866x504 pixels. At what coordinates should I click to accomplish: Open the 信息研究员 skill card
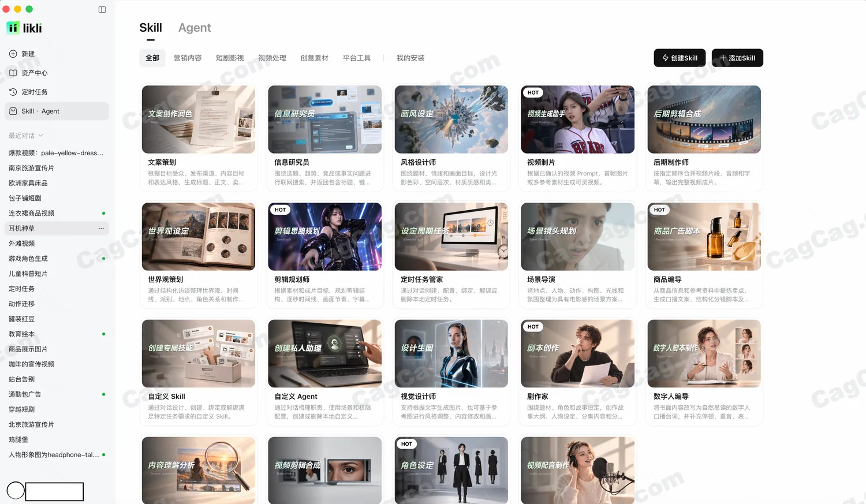pos(324,137)
